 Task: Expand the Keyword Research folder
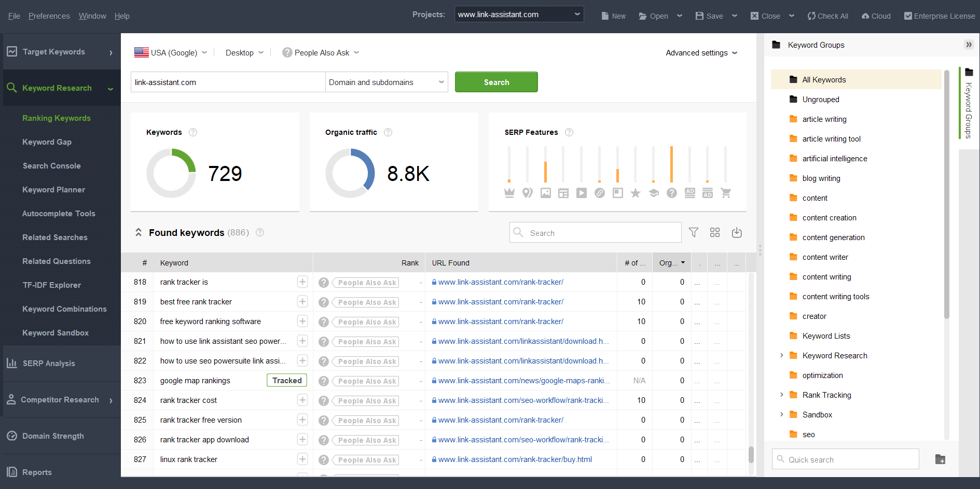click(782, 355)
